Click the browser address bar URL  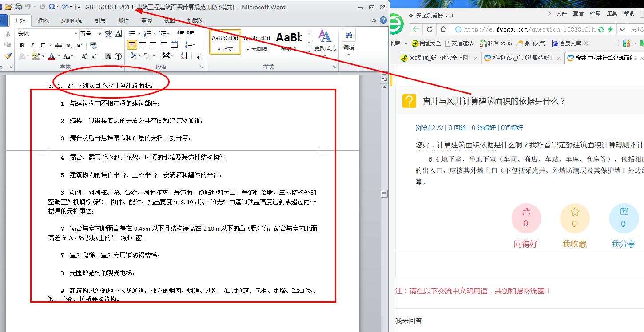(x=529, y=29)
